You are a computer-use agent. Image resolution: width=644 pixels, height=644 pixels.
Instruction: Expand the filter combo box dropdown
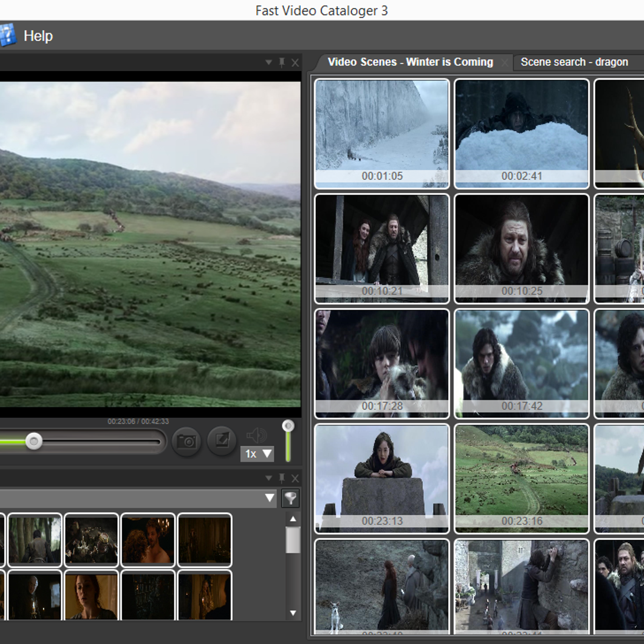pos(270,498)
